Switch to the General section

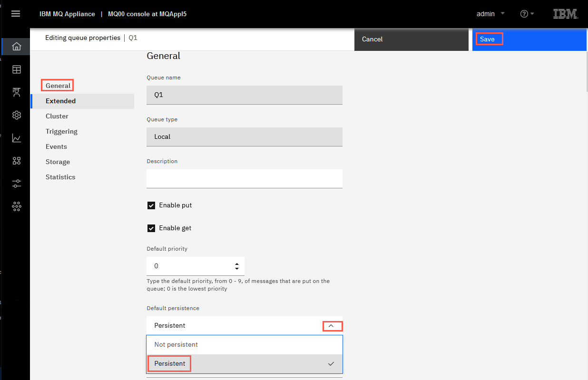(58, 86)
